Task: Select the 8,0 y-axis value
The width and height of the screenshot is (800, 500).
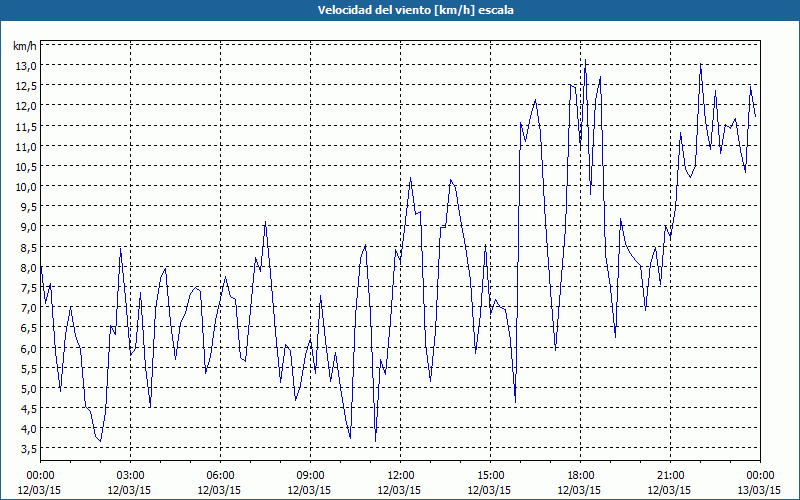Action: coord(28,267)
